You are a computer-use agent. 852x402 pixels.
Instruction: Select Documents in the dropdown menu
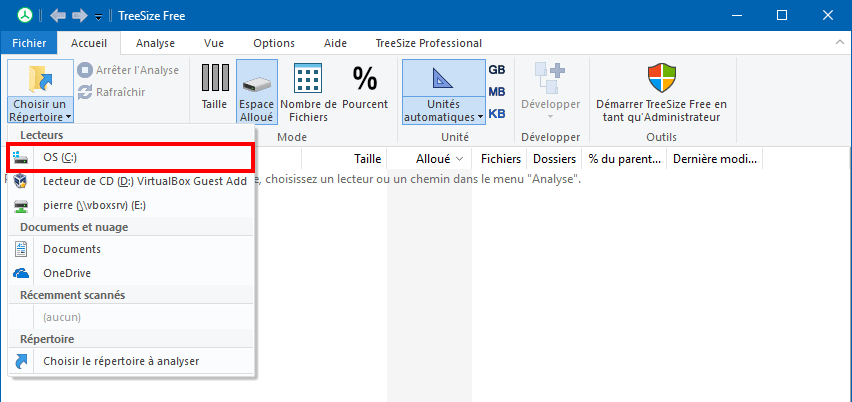point(131,249)
